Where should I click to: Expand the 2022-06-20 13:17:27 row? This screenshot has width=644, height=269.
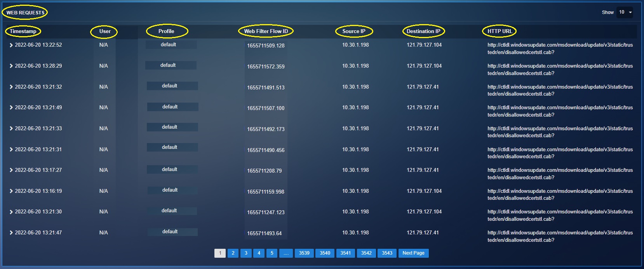11,170
